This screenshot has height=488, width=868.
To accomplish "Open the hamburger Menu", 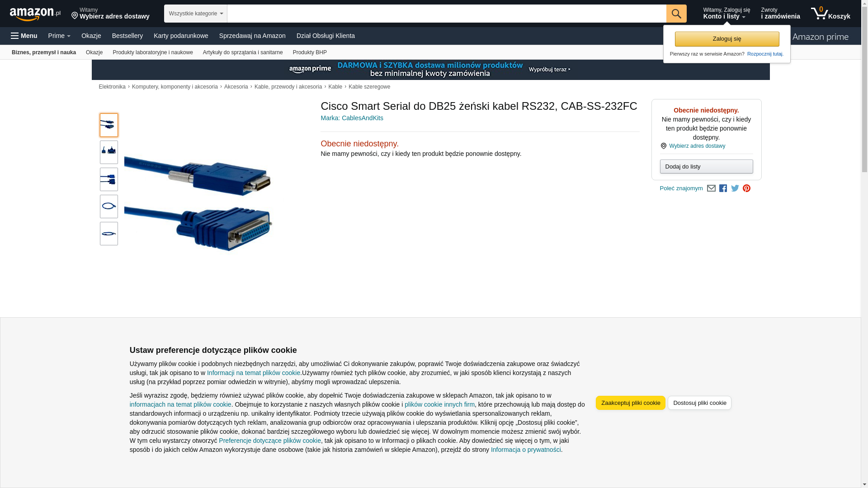I will coord(24,36).
